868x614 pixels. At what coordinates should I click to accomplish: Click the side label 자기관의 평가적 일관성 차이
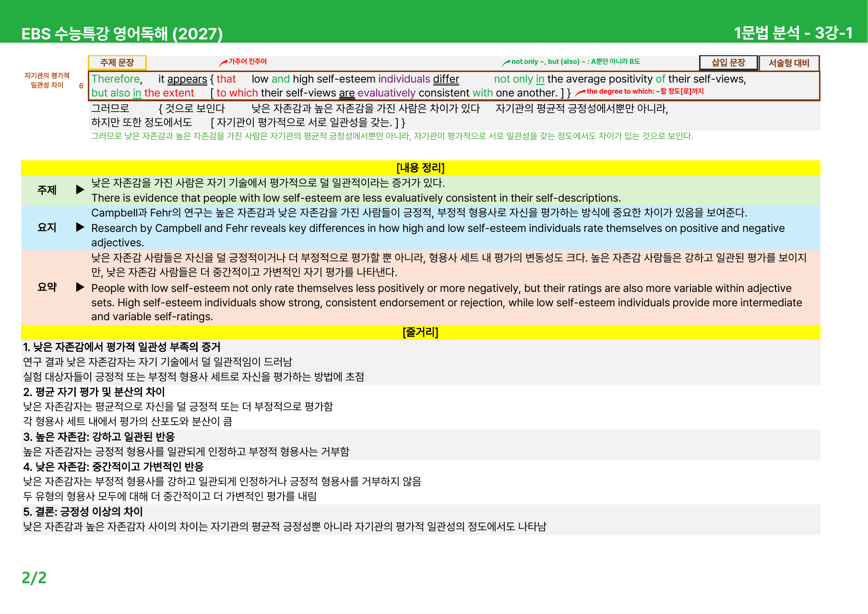coord(47,80)
